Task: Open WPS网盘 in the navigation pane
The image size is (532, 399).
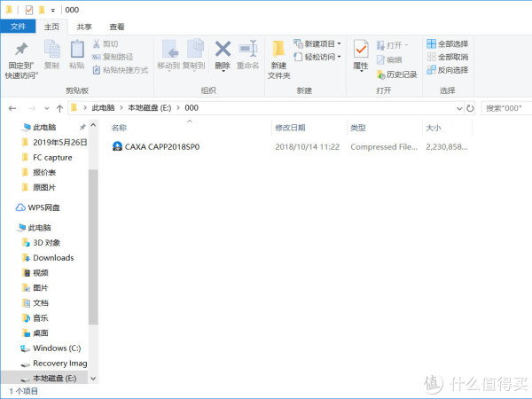Action: tap(37, 207)
